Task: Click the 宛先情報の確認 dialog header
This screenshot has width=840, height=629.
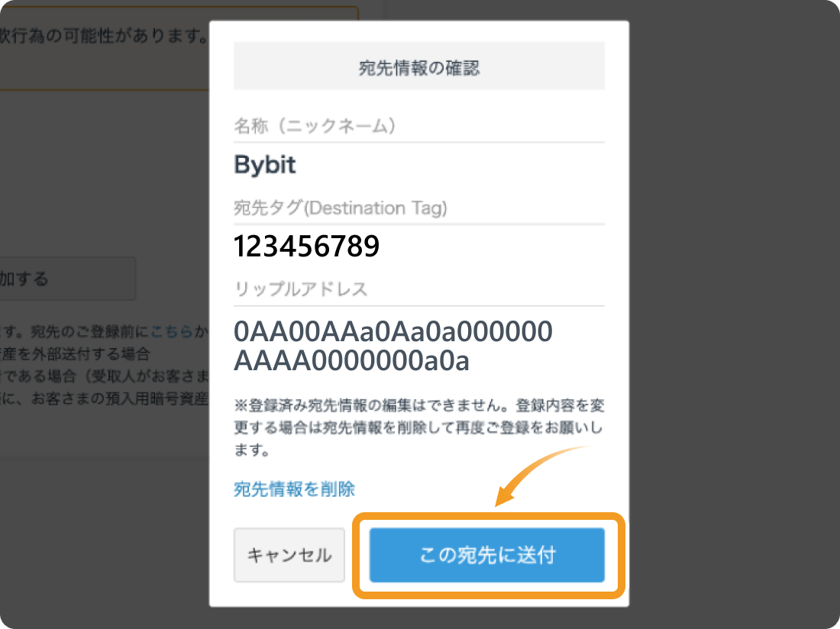Action: (419, 66)
